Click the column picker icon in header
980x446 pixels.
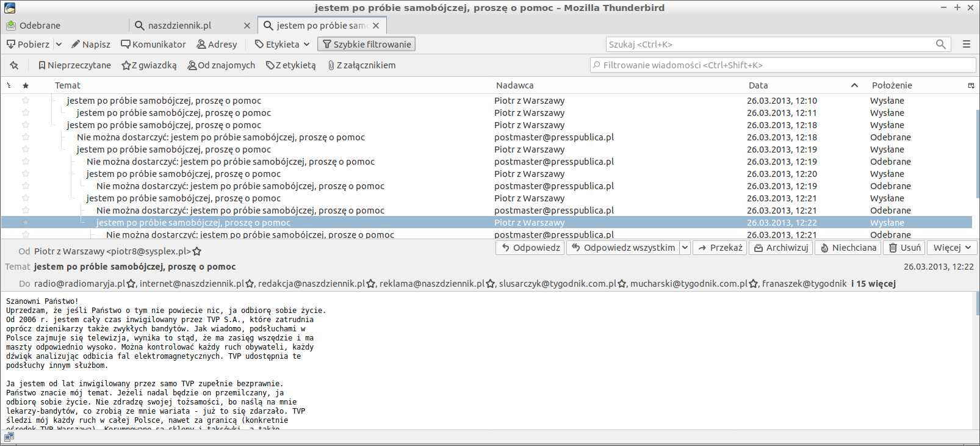(971, 85)
